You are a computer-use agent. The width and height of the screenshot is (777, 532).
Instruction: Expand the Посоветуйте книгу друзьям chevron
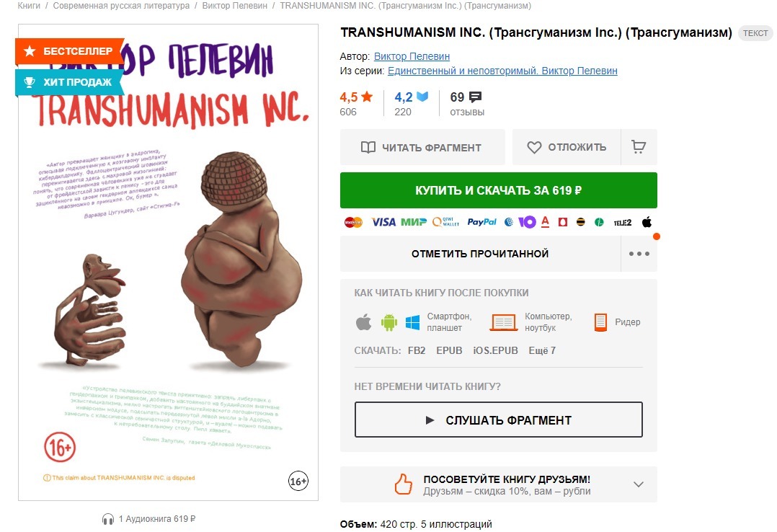coord(639,484)
